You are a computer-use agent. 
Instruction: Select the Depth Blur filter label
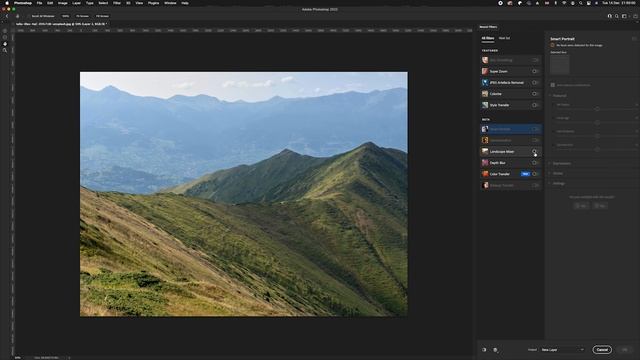[498, 163]
